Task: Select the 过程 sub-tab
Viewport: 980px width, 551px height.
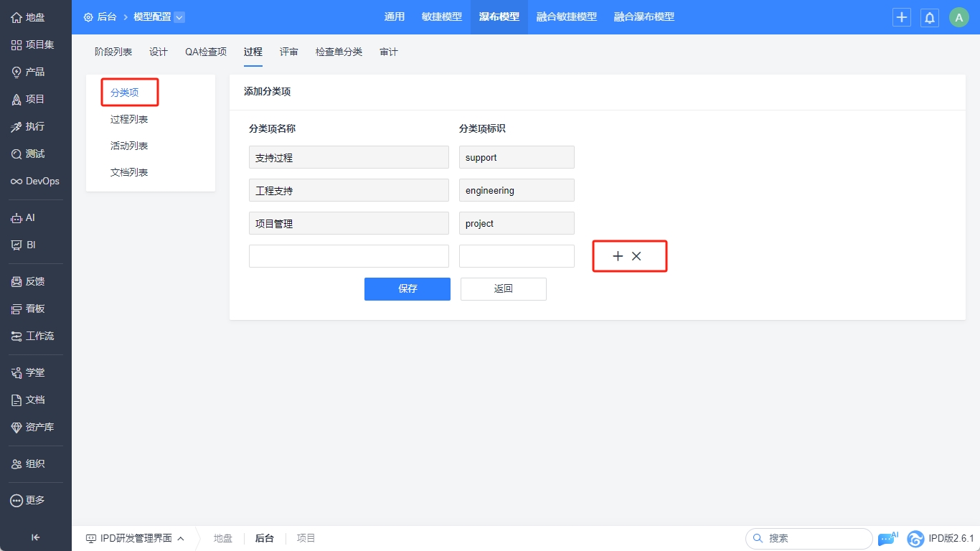Action: (x=253, y=52)
